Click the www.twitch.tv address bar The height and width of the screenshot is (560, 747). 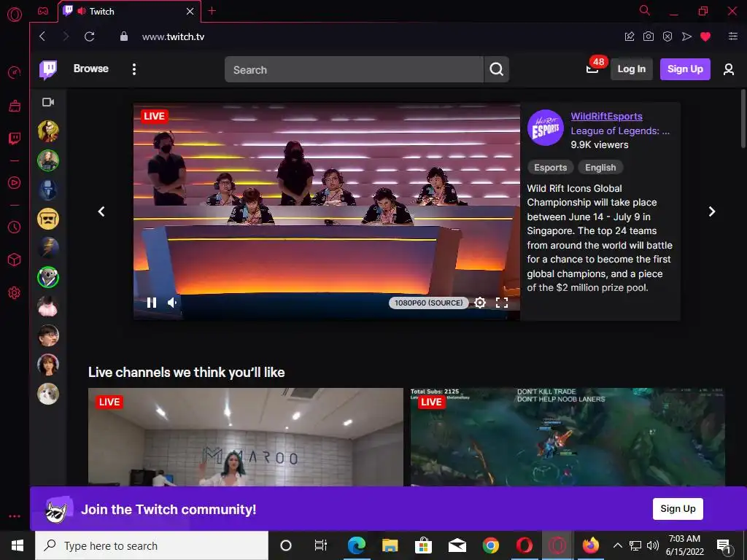click(174, 36)
